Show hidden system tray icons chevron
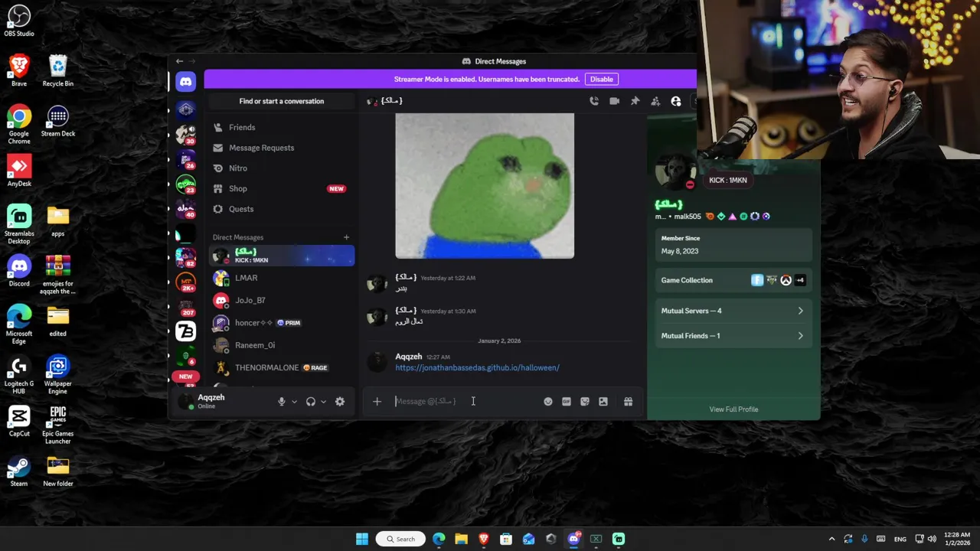The width and height of the screenshot is (980, 551). (x=831, y=539)
